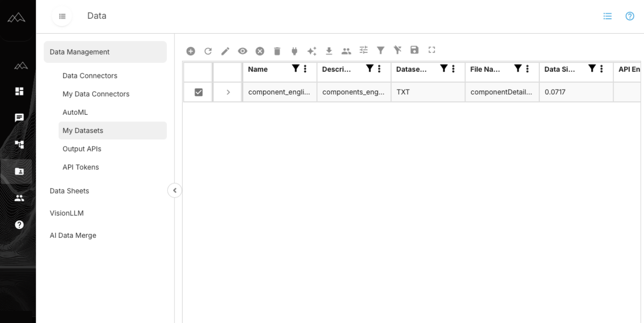Open the share with users icon
The image size is (644, 323).
(346, 51)
